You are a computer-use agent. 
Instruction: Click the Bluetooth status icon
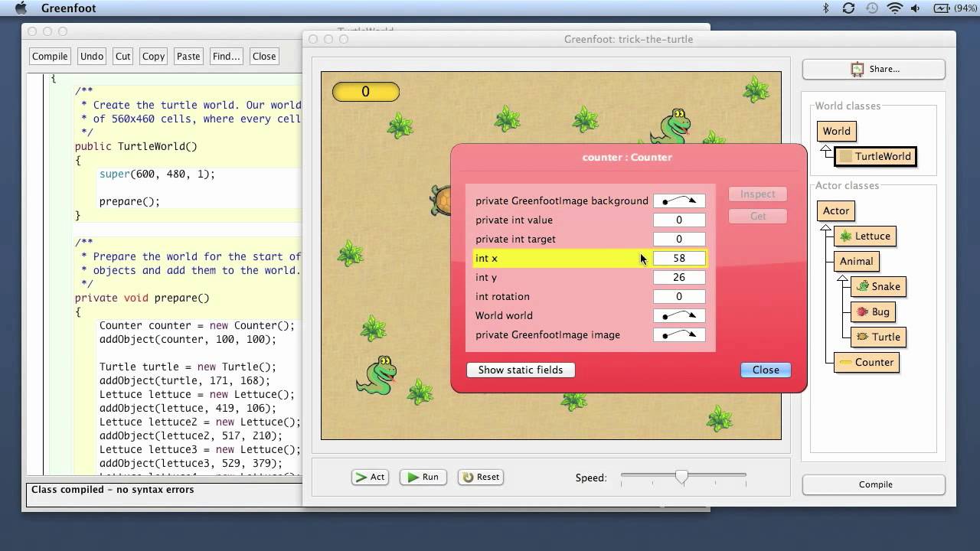click(x=826, y=8)
